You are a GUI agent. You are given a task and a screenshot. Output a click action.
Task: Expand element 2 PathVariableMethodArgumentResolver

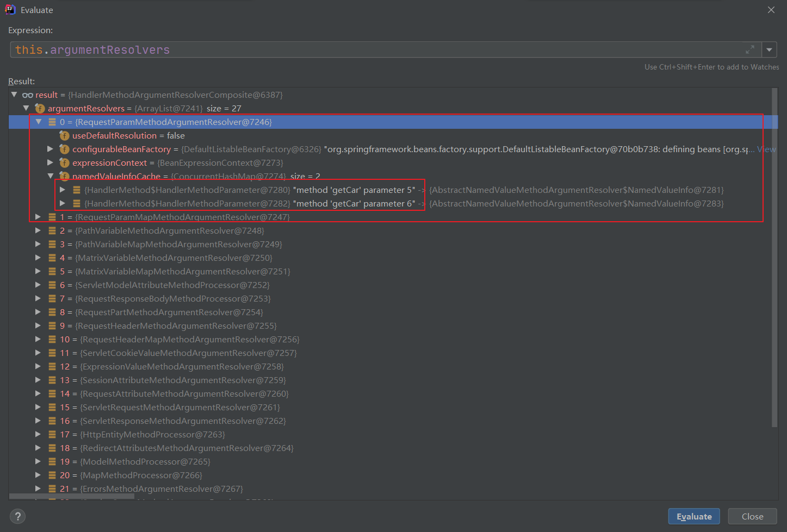tap(38, 230)
